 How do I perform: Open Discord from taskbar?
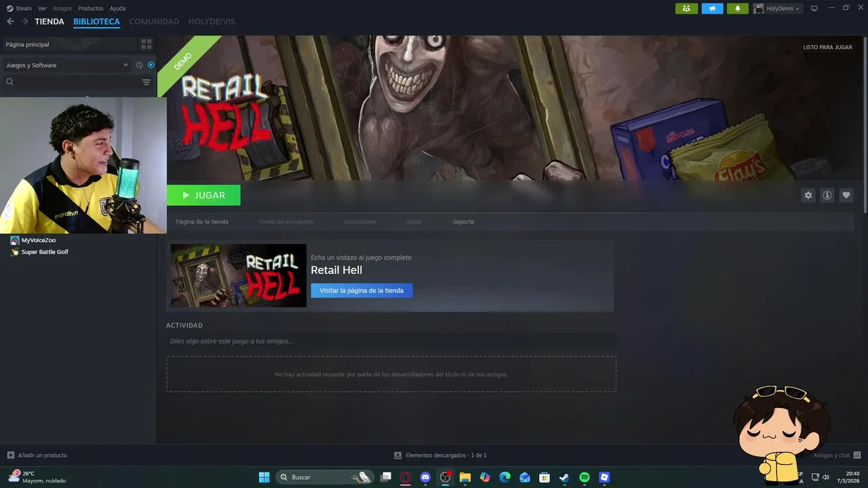click(x=425, y=477)
